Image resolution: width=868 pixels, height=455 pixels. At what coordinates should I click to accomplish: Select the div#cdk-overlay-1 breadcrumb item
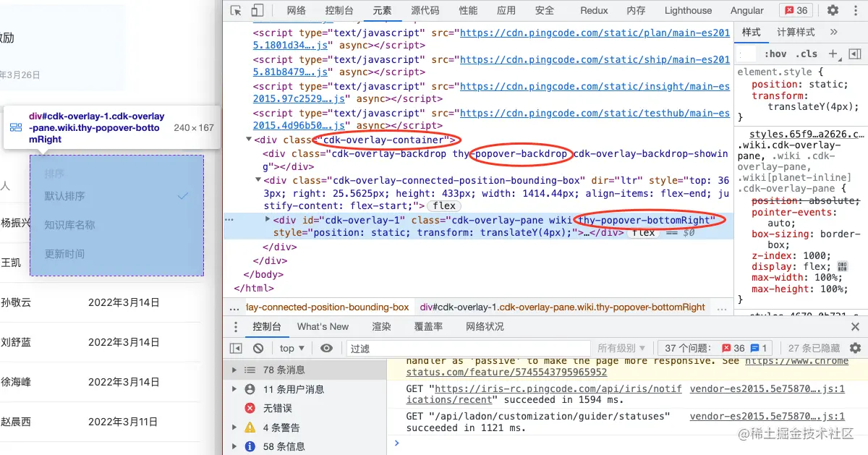(562, 307)
